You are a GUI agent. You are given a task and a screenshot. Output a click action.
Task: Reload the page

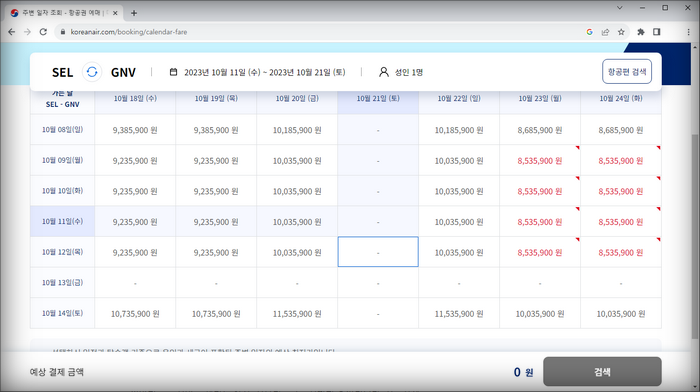(43, 32)
